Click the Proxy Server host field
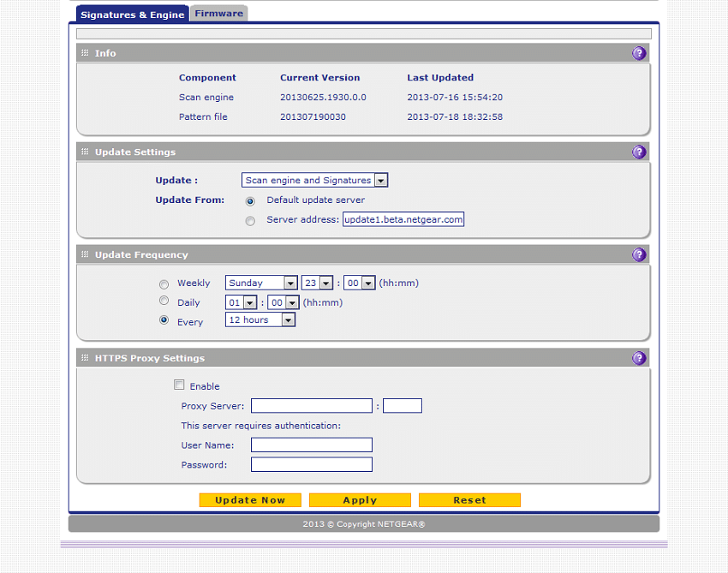The height and width of the screenshot is (573, 728). click(312, 406)
